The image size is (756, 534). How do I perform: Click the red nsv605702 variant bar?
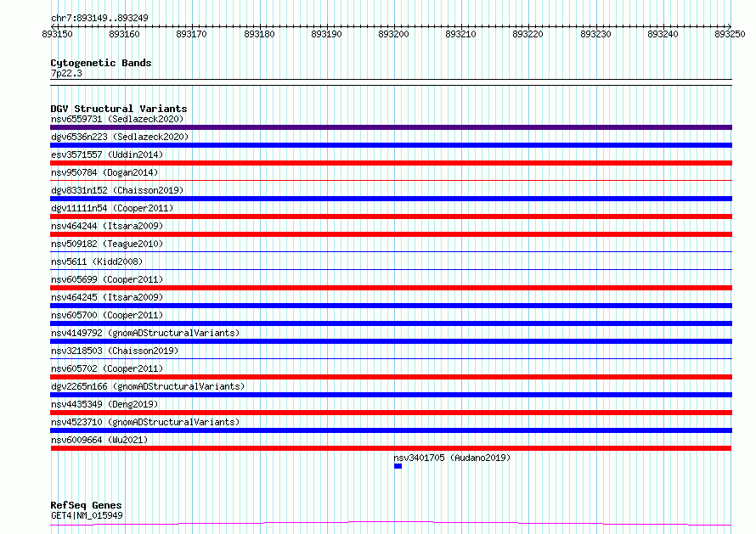coord(391,377)
